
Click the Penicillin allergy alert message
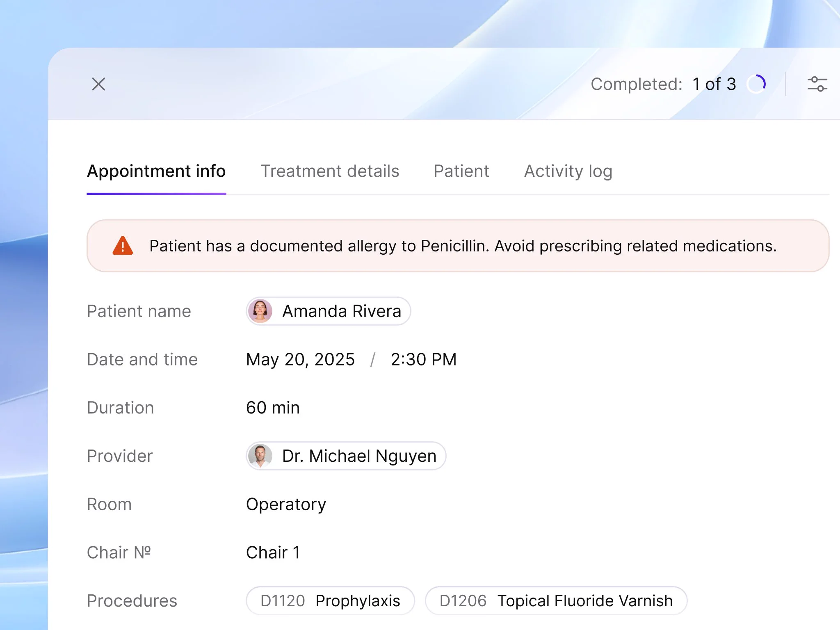(458, 246)
